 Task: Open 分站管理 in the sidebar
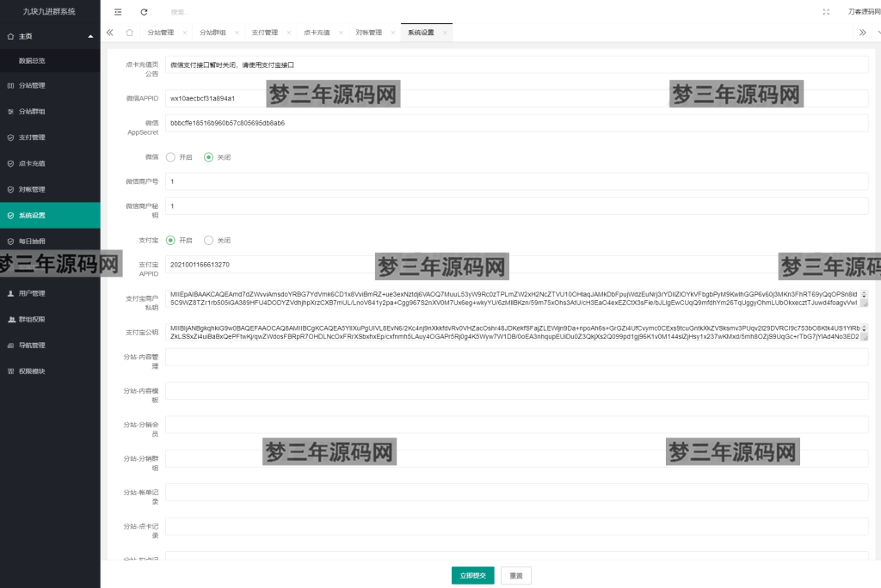[50, 86]
